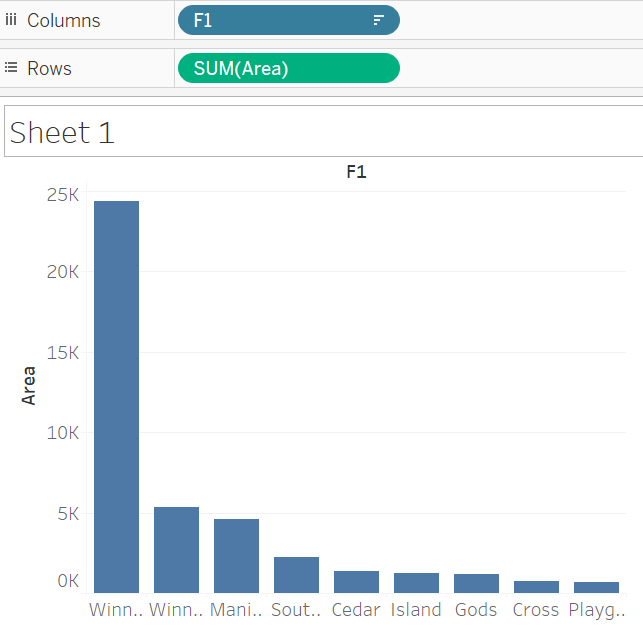Click the bar above the Sout.. label
Screen dimensions: 643x631
(296, 575)
